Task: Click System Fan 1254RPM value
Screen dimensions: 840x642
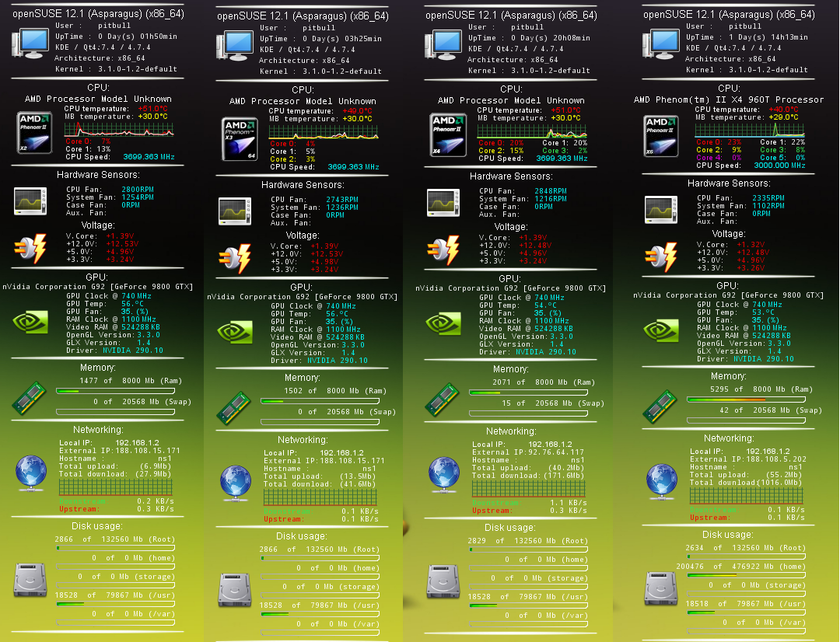Action: [138, 197]
